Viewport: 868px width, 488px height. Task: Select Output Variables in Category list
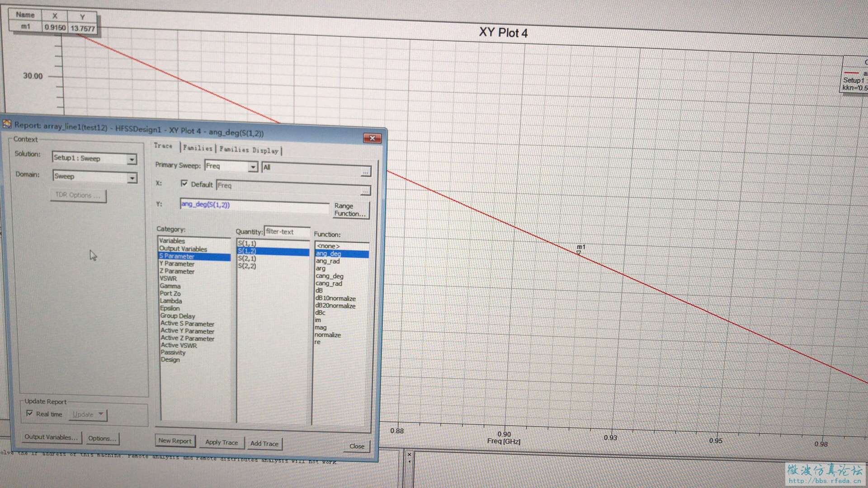(x=183, y=249)
